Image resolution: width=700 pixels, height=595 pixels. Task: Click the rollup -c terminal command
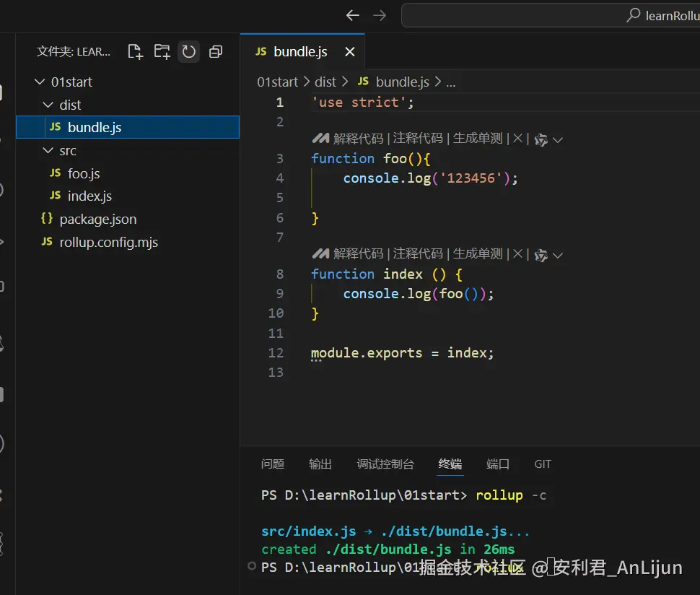click(511, 495)
